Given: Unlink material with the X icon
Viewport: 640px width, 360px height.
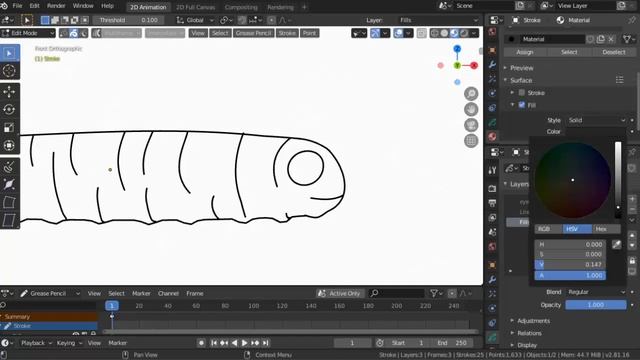Looking at the screenshot, I should click(611, 39).
